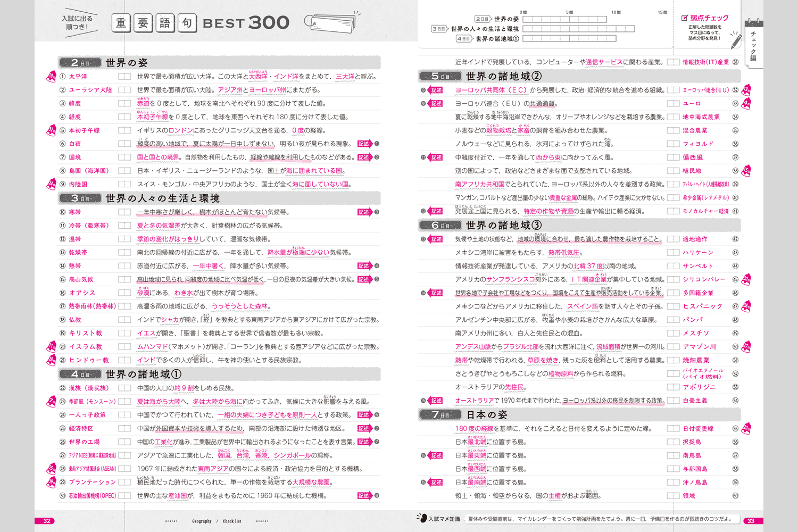Click the bell icon beside 日付変更線 answer
This screenshot has height=532, width=798.
(746, 428)
